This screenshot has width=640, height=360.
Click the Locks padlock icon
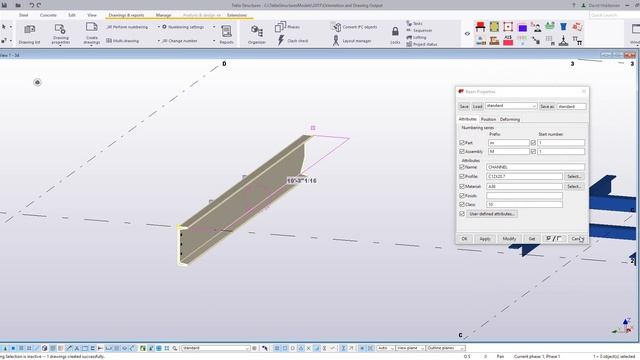[x=395, y=31]
